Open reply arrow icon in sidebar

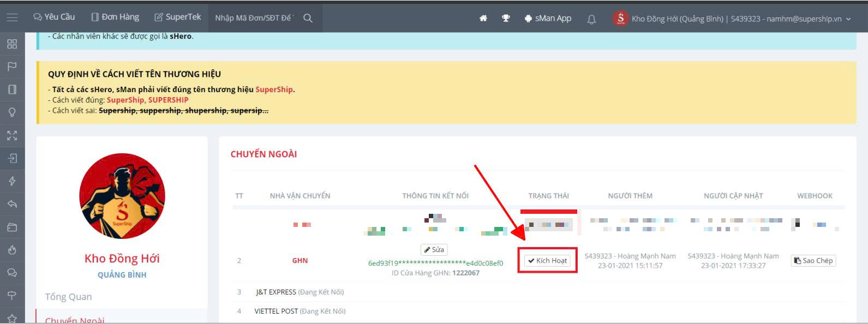pos(12,204)
